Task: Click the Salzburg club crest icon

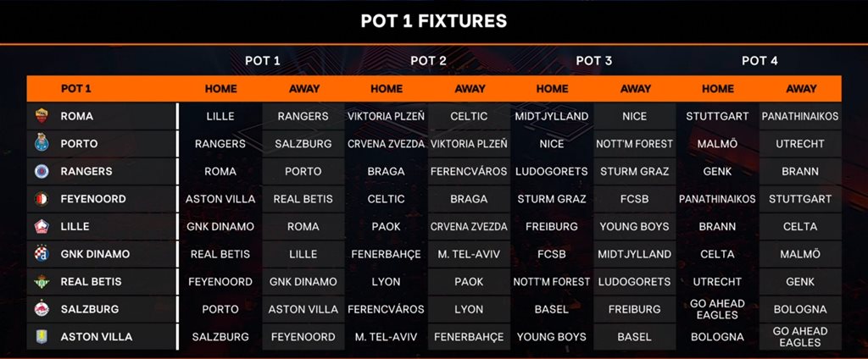Action: coord(42,309)
